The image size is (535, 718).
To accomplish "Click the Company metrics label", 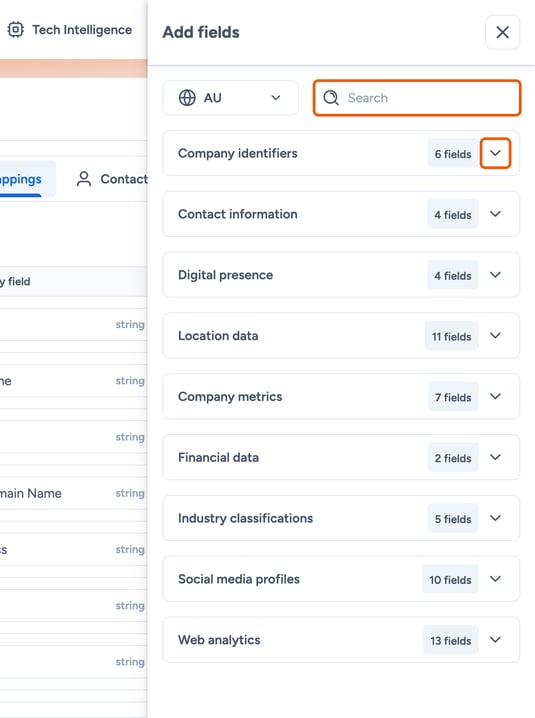I will (x=230, y=397).
